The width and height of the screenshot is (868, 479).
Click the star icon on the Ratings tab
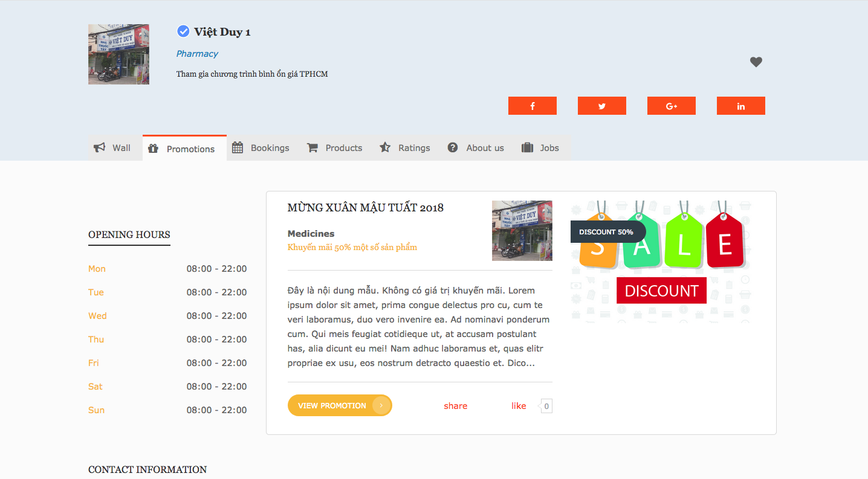pyautogui.click(x=385, y=147)
